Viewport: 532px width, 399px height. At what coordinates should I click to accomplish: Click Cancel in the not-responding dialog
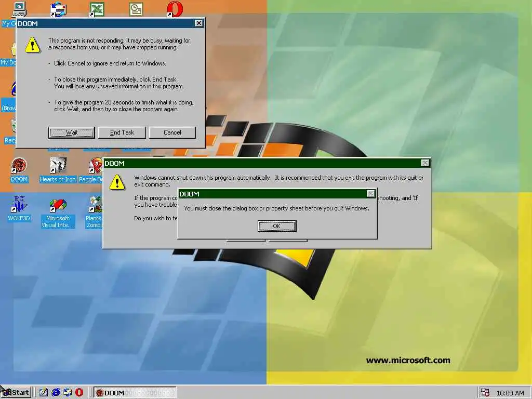[x=172, y=132]
